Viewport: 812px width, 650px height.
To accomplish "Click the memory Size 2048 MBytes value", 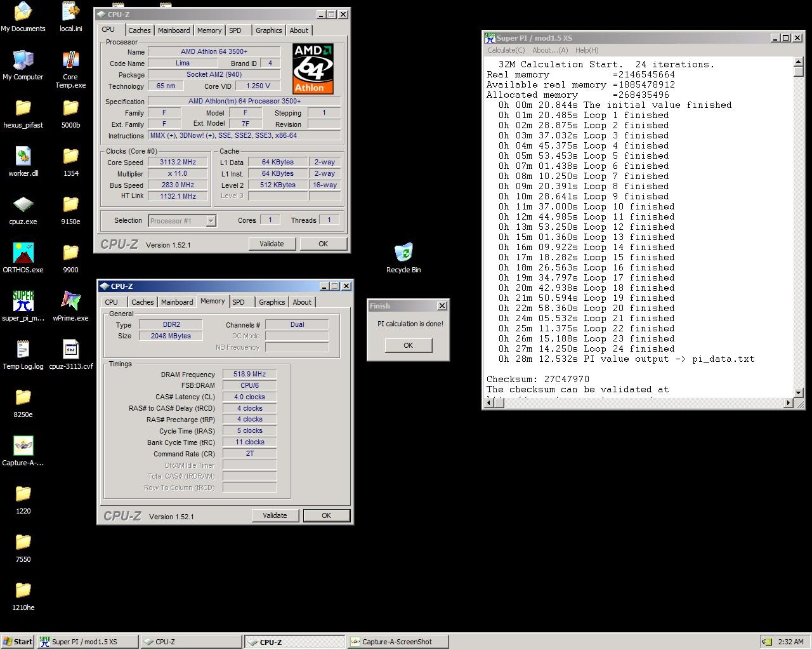I will (x=171, y=336).
